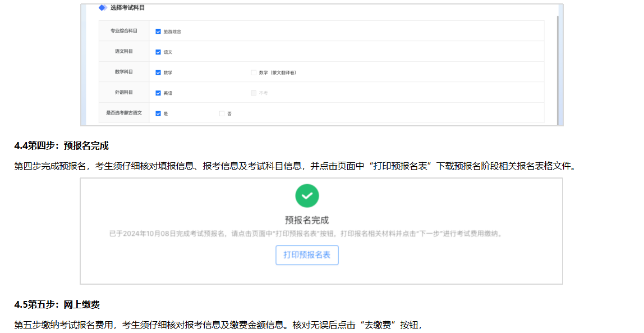644x333 pixels.
Task: Enable the 数学（蒙文翻译卷）checkbox
Action: pyautogui.click(x=254, y=72)
